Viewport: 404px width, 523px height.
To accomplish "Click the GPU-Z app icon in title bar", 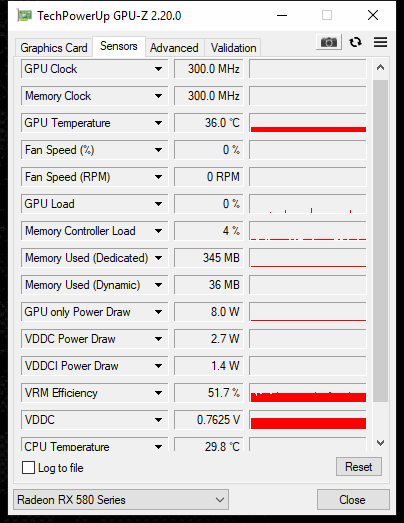I will point(25,15).
